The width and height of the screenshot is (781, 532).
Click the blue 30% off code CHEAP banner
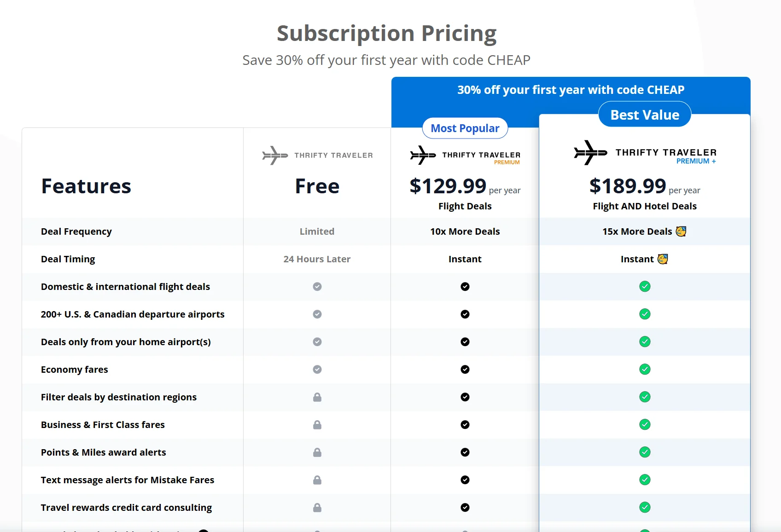(x=571, y=90)
